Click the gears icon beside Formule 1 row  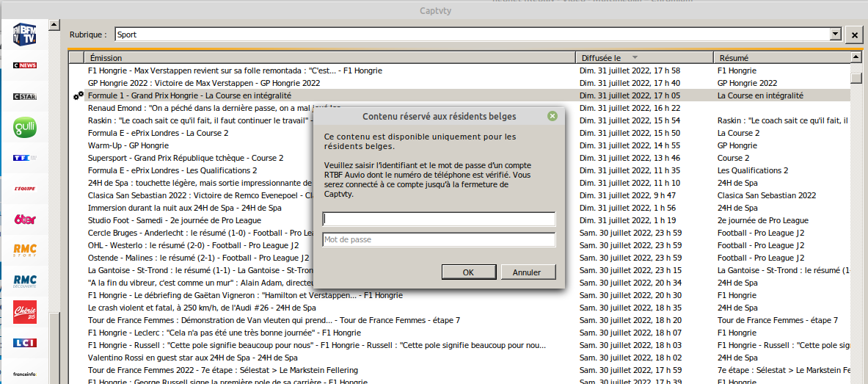pos(78,95)
